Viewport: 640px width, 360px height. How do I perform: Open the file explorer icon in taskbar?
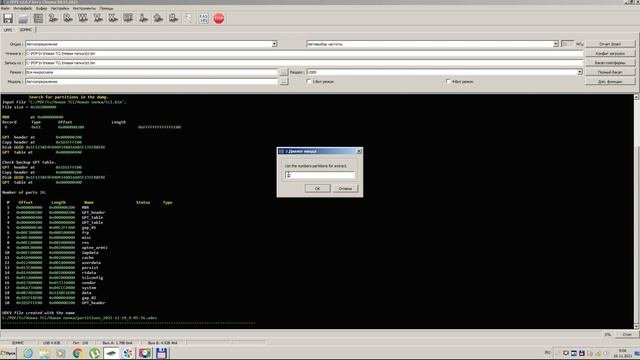[x=44, y=353]
